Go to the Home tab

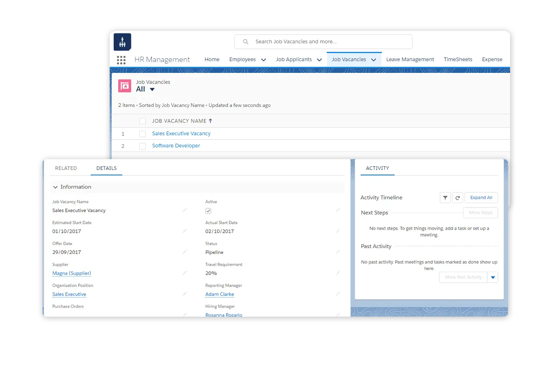coord(212,59)
